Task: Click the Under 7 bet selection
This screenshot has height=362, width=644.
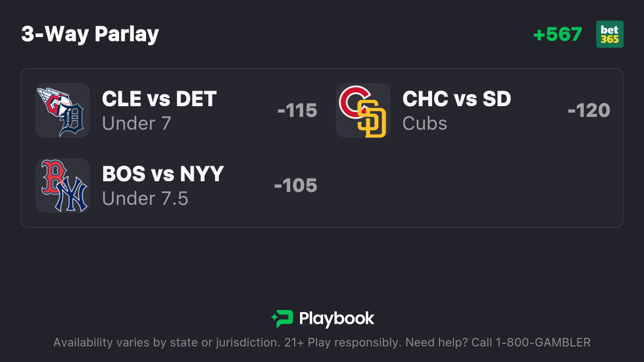Action: [136, 124]
